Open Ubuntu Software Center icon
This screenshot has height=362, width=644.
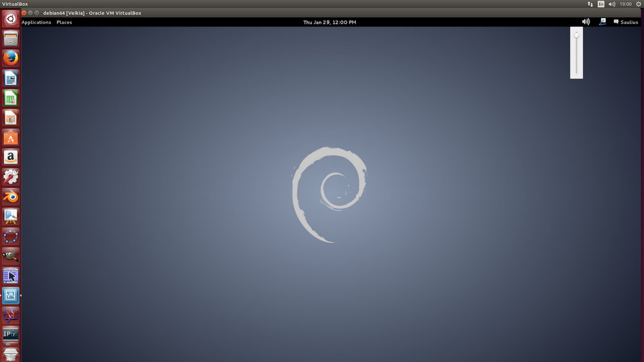(x=10, y=137)
